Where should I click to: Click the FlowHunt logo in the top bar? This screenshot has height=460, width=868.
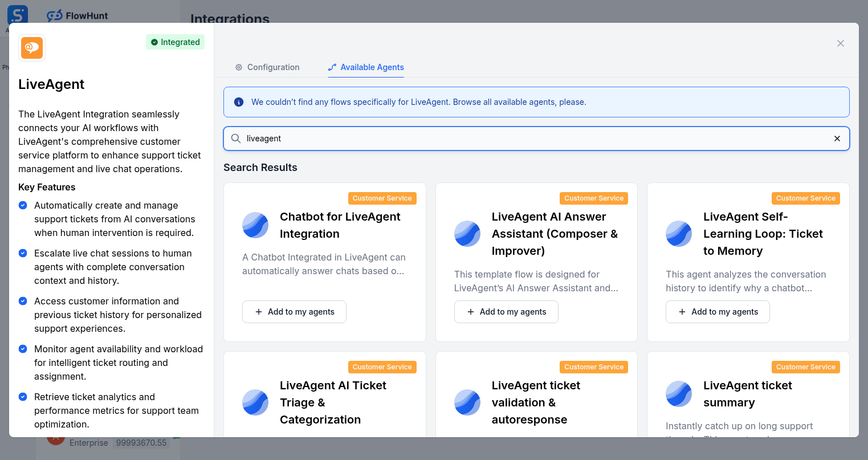pos(77,15)
